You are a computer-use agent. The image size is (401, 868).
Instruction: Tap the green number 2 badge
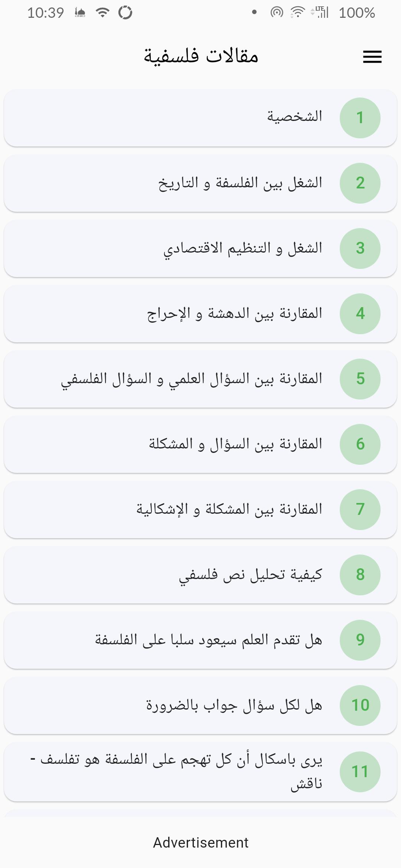coord(360,183)
